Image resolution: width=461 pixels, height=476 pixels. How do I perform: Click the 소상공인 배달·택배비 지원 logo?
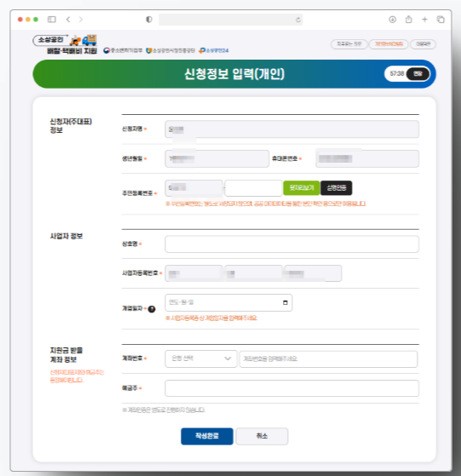pos(65,44)
